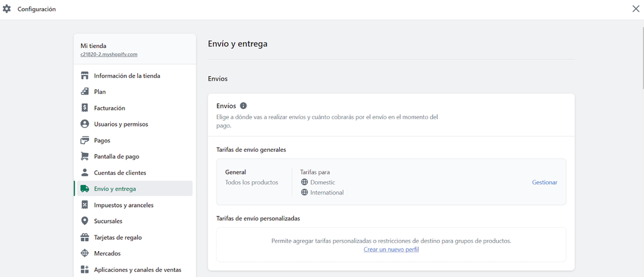Open the c21820-2.myshopify.com store link
The height and width of the screenshot is (277, 644).
[109, 55]
